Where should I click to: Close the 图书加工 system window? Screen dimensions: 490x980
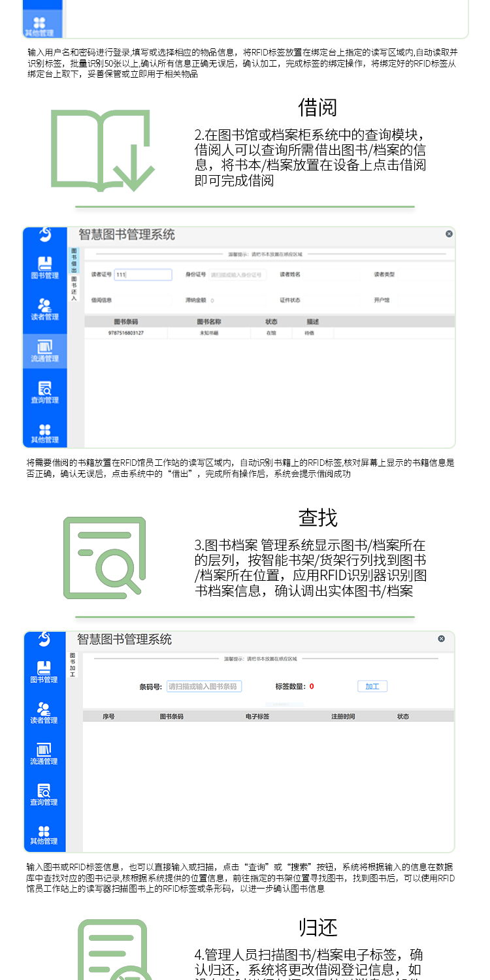point(441,638)
